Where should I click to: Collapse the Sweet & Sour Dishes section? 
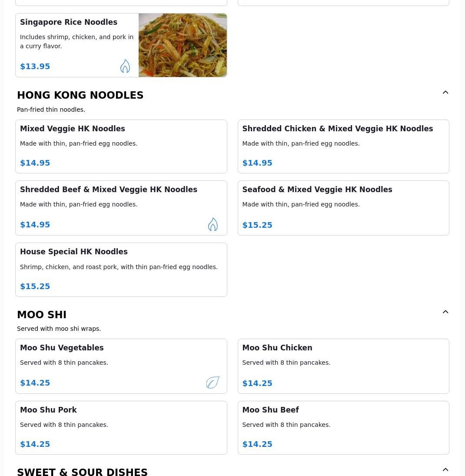tap(445, 470)
